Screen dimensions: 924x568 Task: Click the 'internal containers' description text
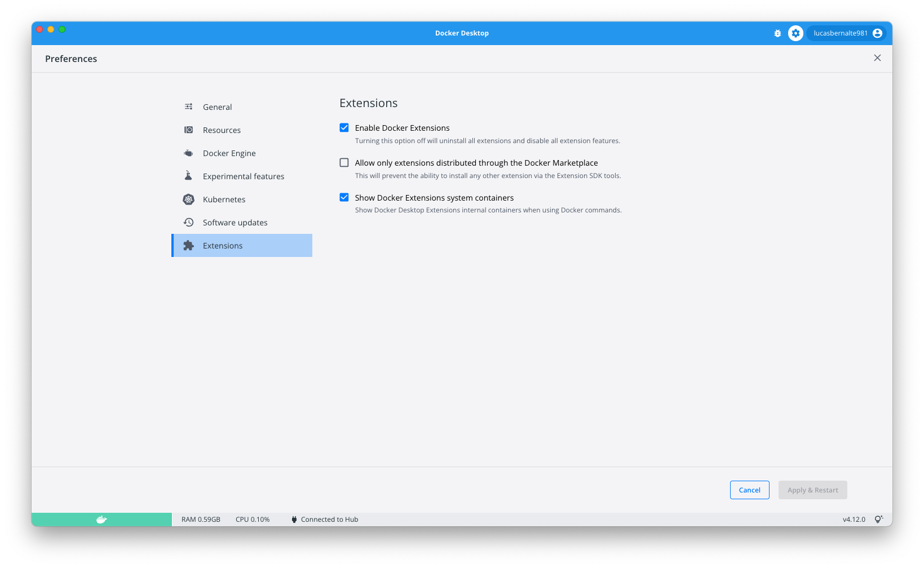[x=488, y=210]
